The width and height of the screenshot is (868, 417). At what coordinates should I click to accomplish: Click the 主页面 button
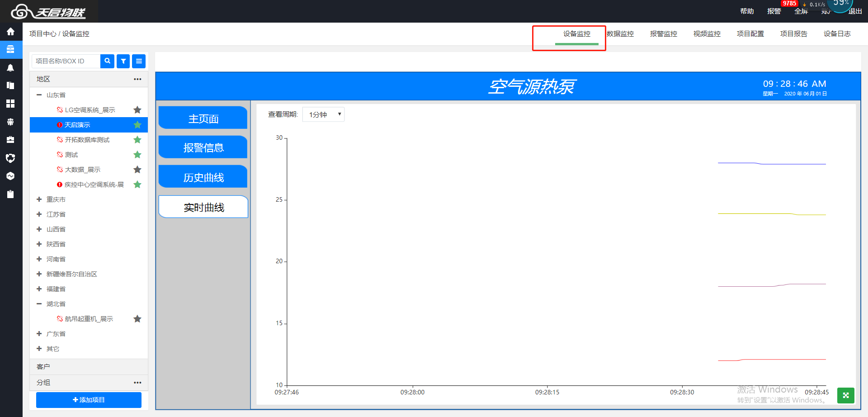click(203, 118)
